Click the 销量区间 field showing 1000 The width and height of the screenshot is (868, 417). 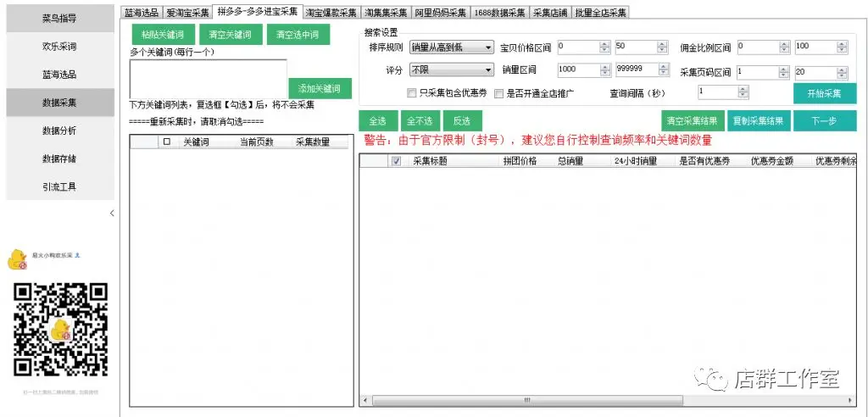click(x=578, y=69)
